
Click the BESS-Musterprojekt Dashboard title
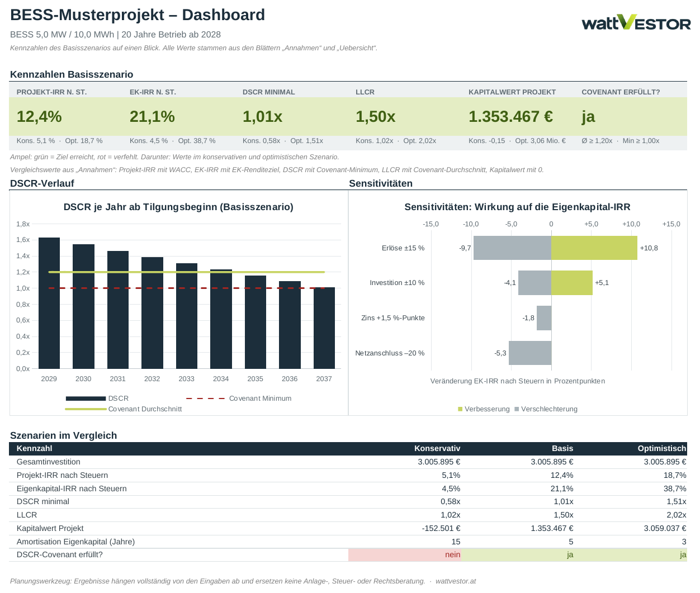tap(138, 15)
